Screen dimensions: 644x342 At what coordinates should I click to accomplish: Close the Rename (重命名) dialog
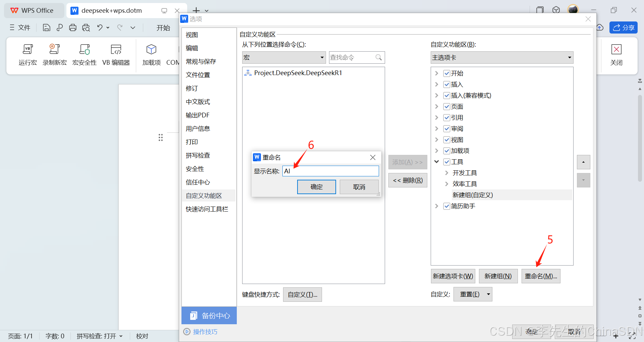click(x=373, y=157)
